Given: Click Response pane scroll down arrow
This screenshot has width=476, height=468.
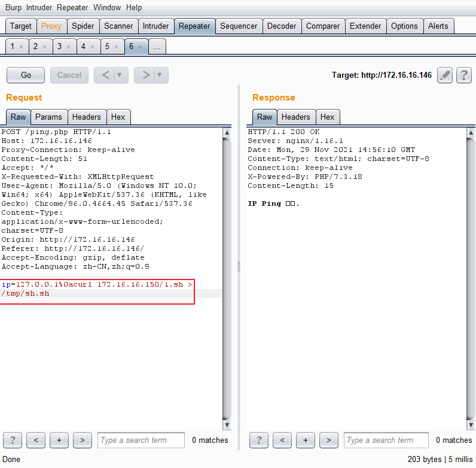Looking at the screenshot, I should [x=471, y=425].
